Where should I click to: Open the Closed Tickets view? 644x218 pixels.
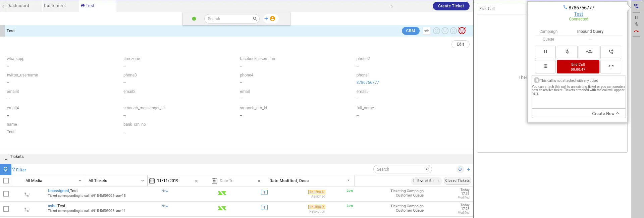[458, 181]
